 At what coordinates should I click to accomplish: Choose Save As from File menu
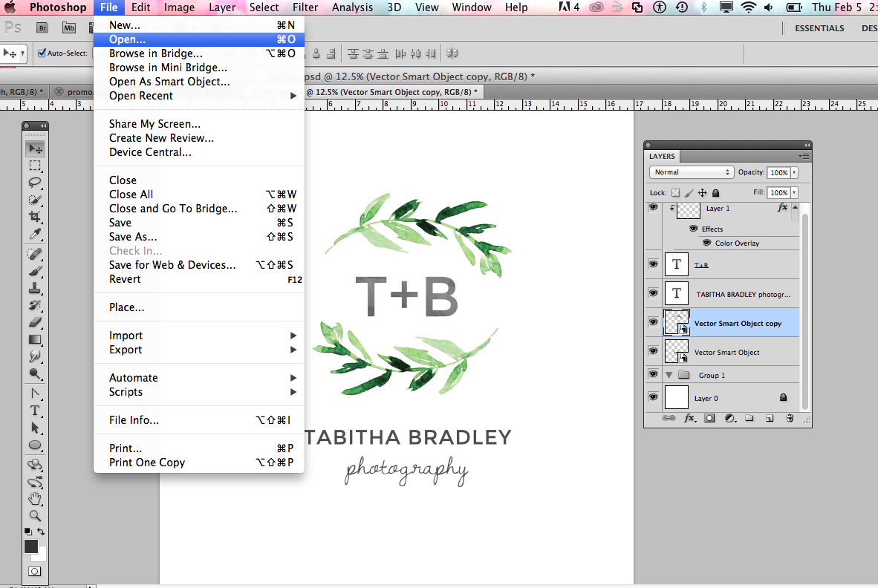pyautogui.click(x=133, y=237)
